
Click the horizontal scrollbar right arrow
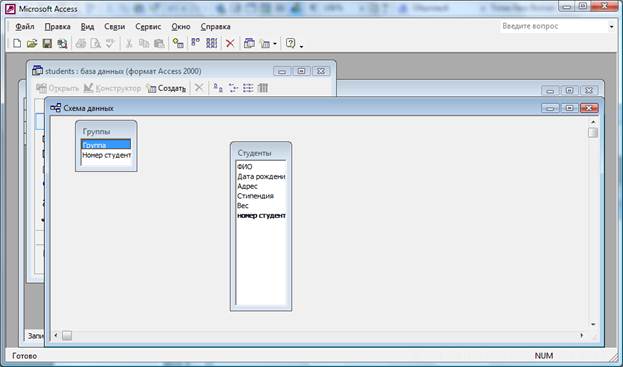(x=582, y=336)
